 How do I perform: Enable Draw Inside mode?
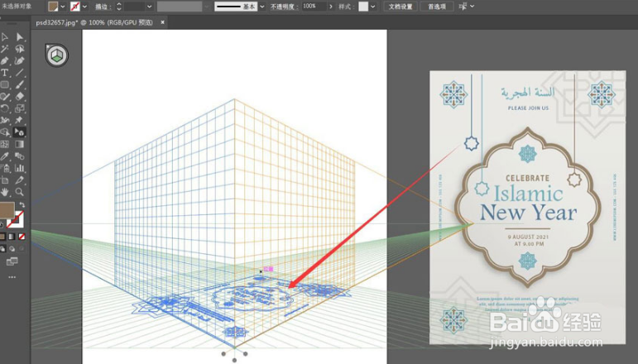[x=22, y=248]
